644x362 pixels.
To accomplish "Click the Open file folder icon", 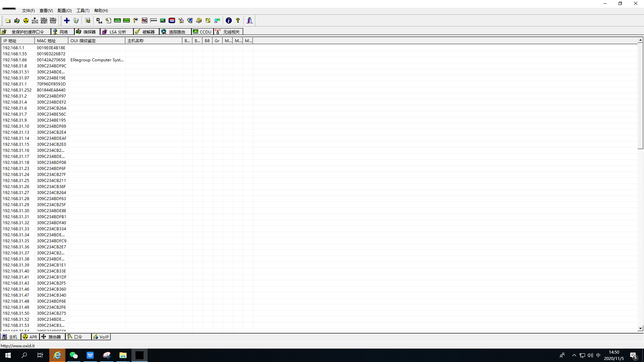I will click(x=8, y=21).
